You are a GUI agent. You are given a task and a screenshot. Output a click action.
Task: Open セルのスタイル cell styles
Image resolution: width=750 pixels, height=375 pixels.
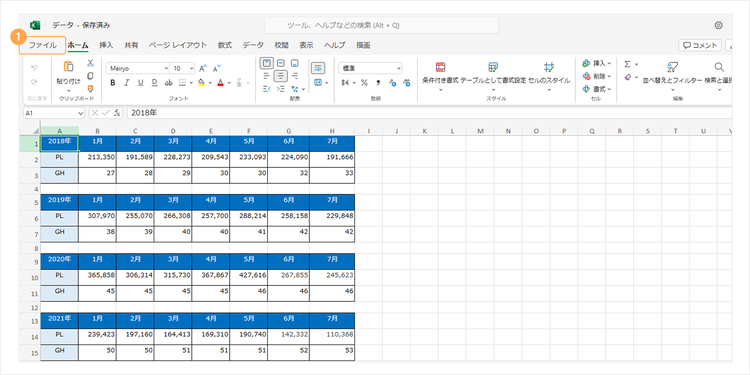click(x=549, y=76)
